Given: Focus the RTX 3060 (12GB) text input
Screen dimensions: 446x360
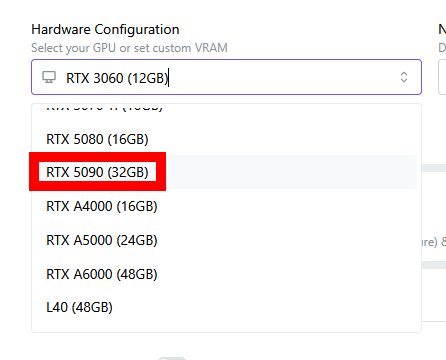Looking at the screenshot, I should click(x=227, y=78).
